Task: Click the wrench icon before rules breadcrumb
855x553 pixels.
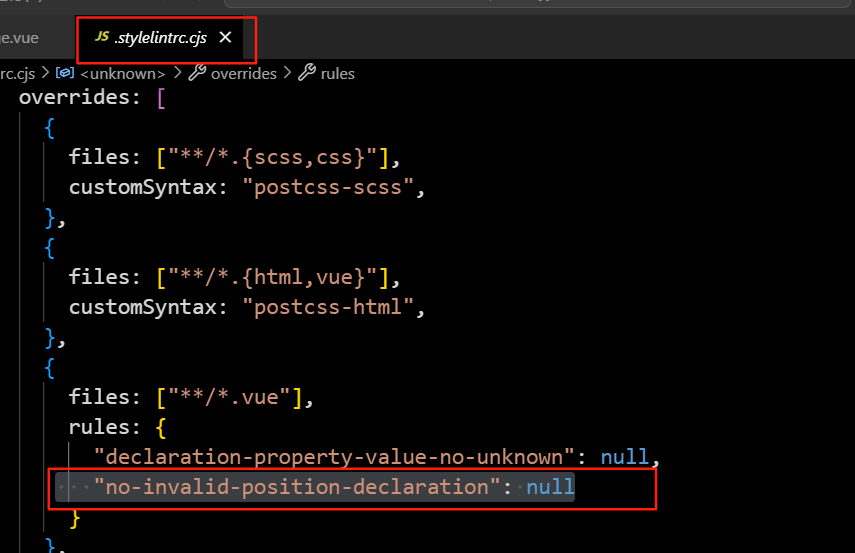Action: (x=307, y=73)
